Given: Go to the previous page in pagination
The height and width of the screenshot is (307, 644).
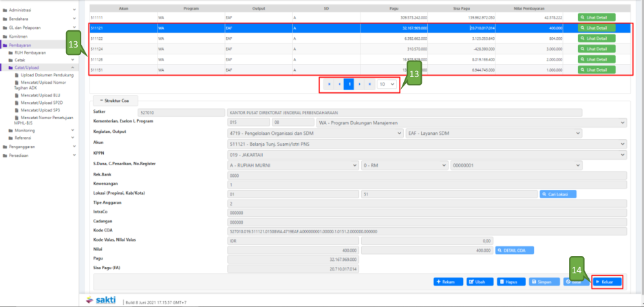Looking at the screenshot, I should [x=339, y=83].
